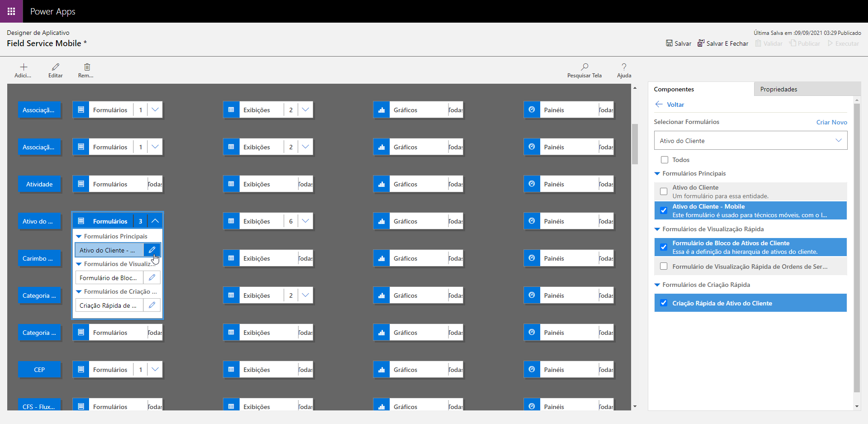Select Formulários icon in CEP row
The width and height of the screenshot is (868, 424).
tap(81, 370)
